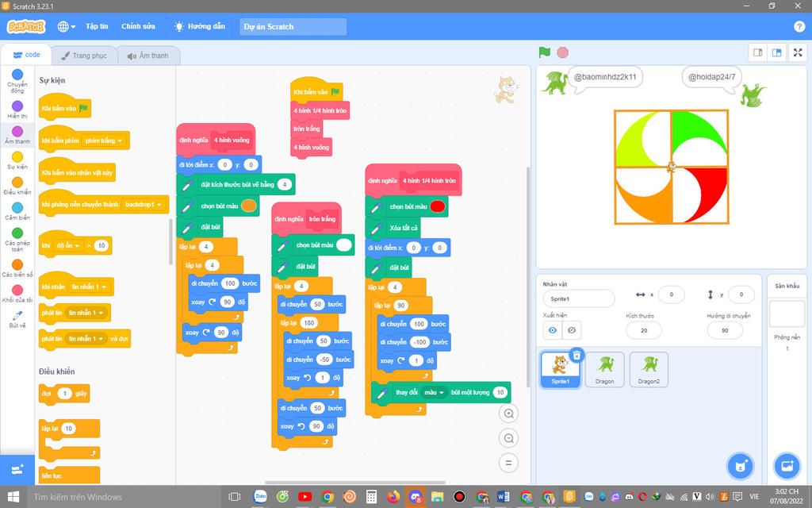Open the Âm thanh blocks category
This screenshot has width=812, height=508.
tap(17, 135)
